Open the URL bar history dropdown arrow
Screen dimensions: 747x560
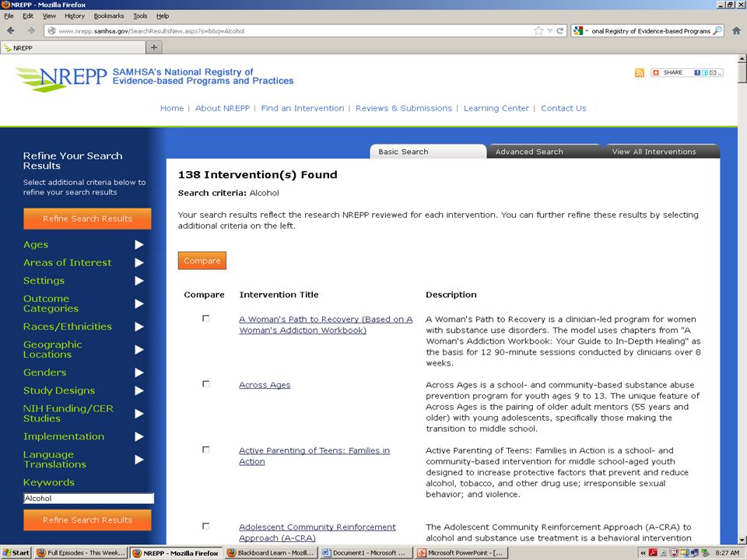[550, 31]
